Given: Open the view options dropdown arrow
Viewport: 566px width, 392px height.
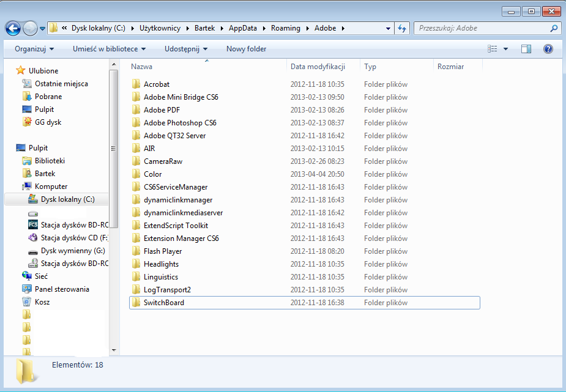Looking at the screenshot, I should 505,49.
